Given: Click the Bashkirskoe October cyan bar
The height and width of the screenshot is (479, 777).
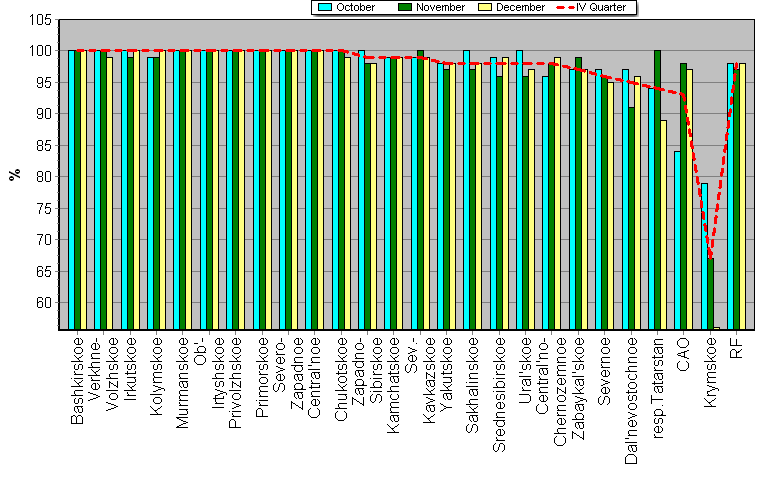Looking at the screenshot, I should click(72, 190).
